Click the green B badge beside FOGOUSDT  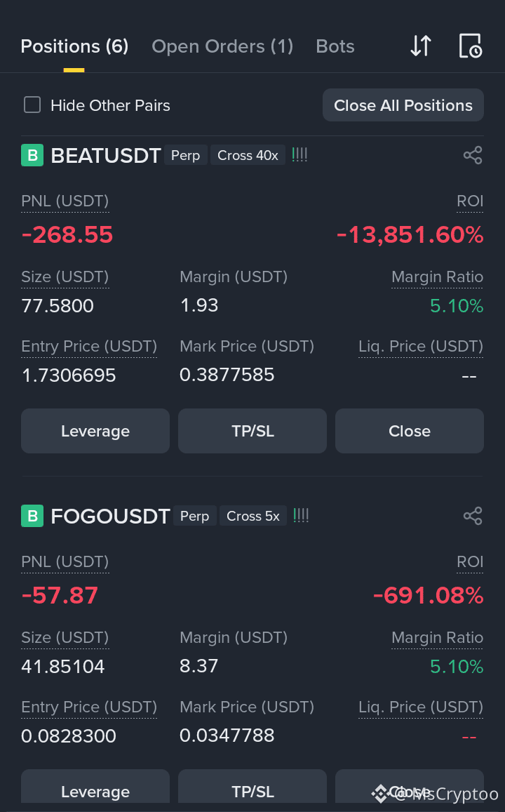pos(32,516)
